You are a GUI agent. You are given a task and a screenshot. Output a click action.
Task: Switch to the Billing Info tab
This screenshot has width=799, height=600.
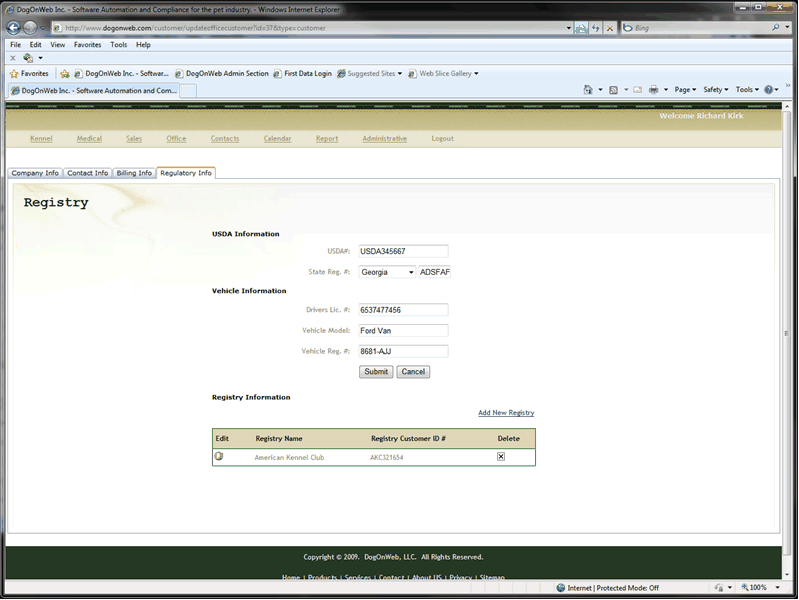[134, 173]
